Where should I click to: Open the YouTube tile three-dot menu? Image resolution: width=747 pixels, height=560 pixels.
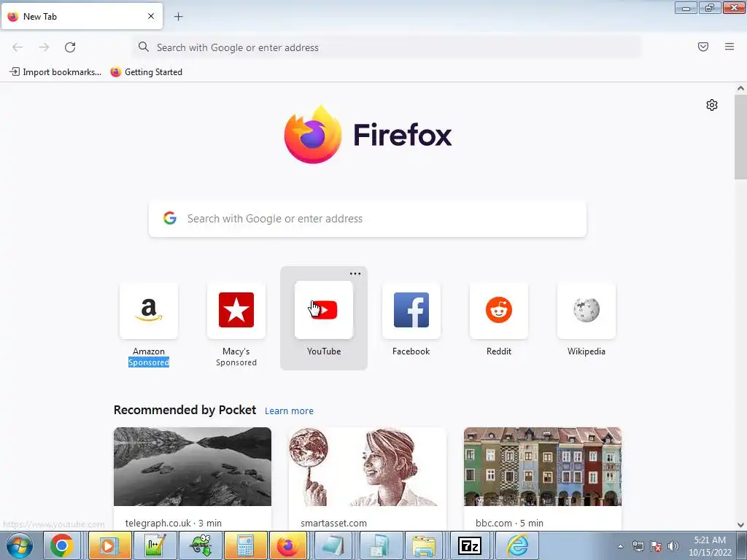point(355,273)
